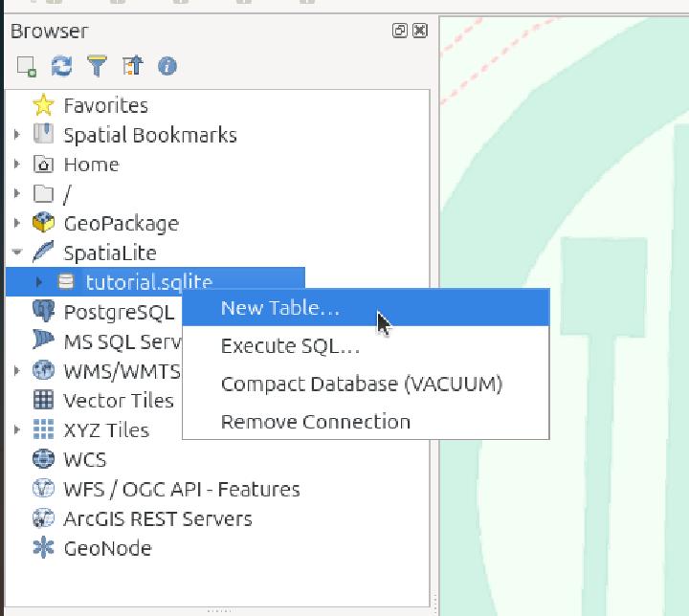Viewport: 689px width, 616px height.
Task: Select WFS / OGC API - Features
Action: tap(181, 489)
